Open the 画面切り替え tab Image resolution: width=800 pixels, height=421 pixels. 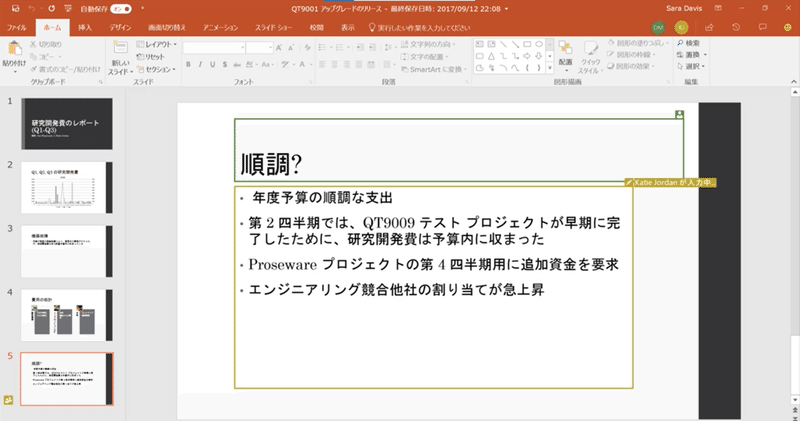(167, 28)
